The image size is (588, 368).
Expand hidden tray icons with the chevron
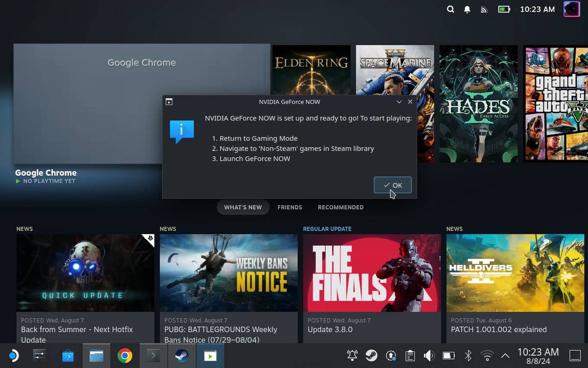(x=505, y=355)
